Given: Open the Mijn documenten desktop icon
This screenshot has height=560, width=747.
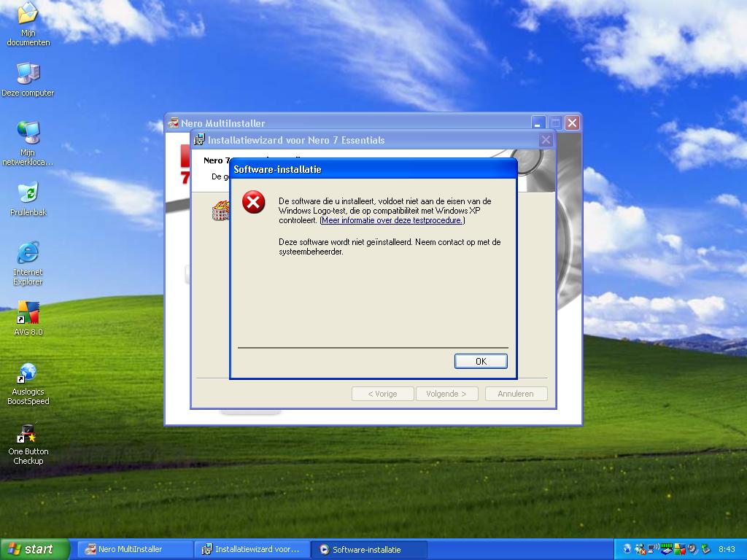Looking at the screenshot, I should pos(28,24).
